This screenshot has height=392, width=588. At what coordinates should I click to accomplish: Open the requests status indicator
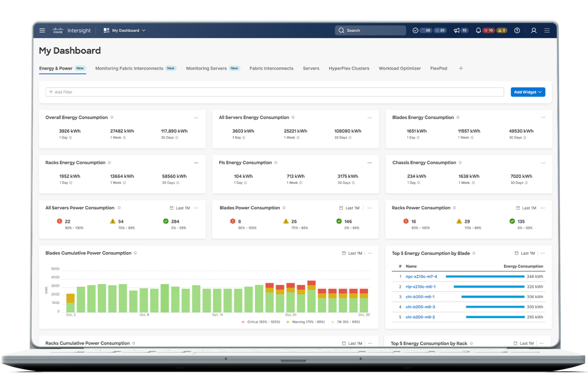416,30
